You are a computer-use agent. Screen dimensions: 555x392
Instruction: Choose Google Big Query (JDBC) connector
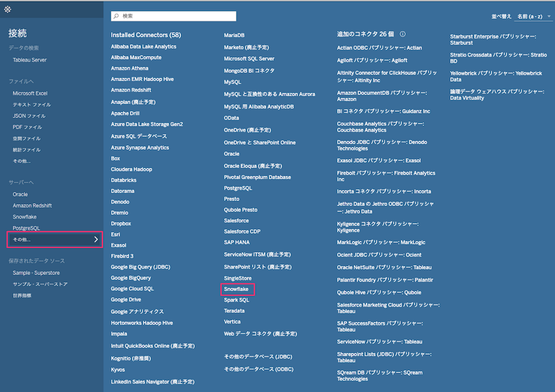[141, 267]
